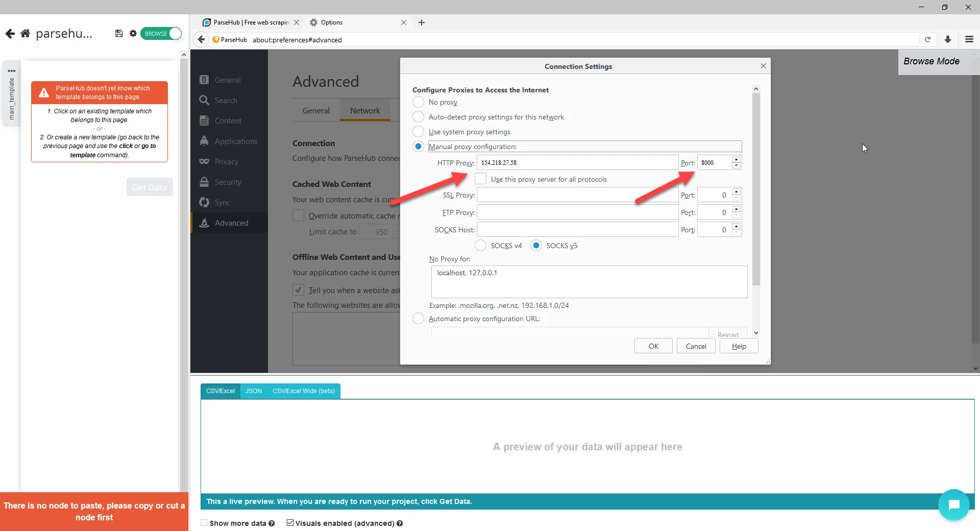Viewport: 980px width, 531px height.
Task: Click Help in Connection Settings
Action: (739, 346)
